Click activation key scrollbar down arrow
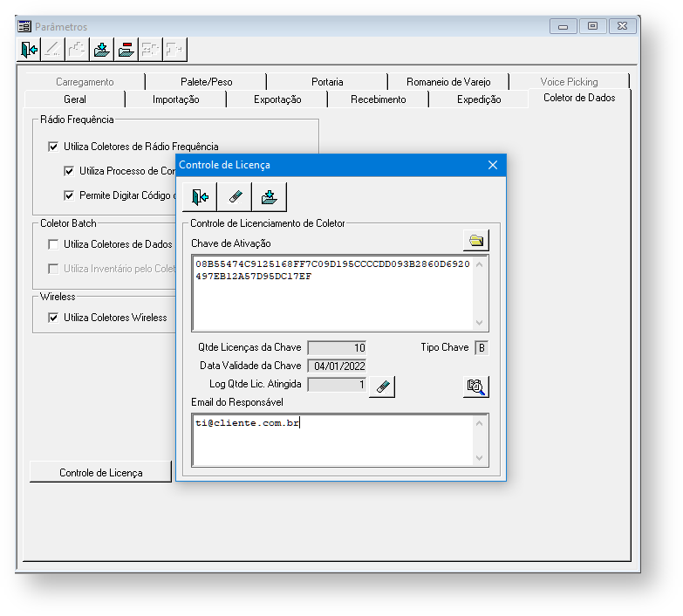 pos(480,322)
